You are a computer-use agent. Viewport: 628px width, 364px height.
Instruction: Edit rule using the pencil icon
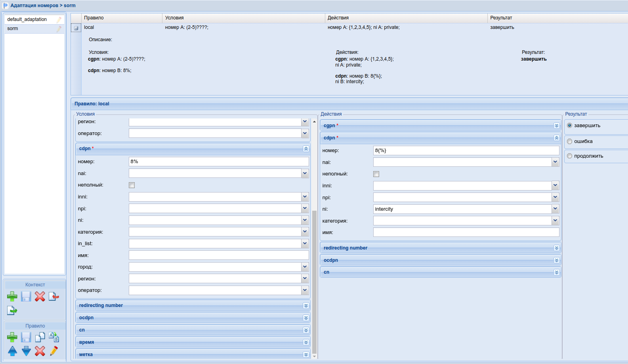click(54, 351)
